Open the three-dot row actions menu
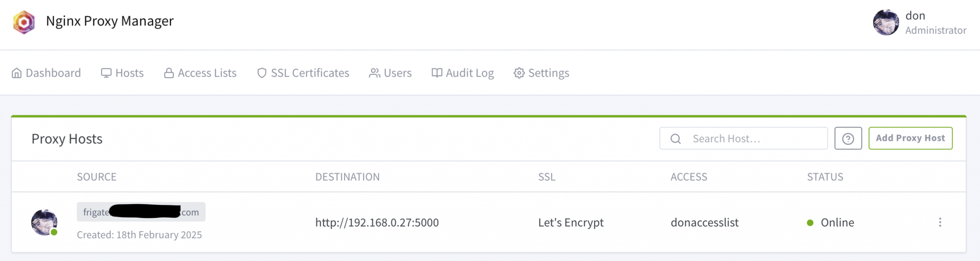This screenshot has width=980, height=261. click(x=940, y=222)
